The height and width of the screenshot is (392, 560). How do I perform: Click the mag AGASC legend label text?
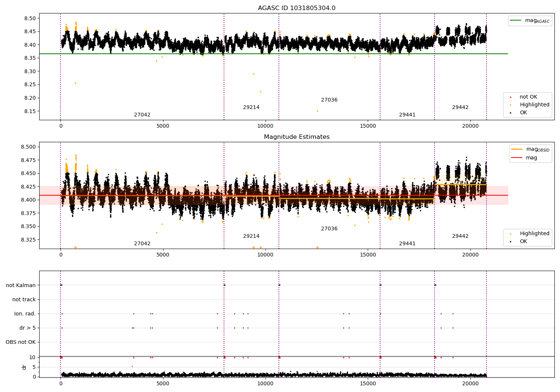[537, 21]
